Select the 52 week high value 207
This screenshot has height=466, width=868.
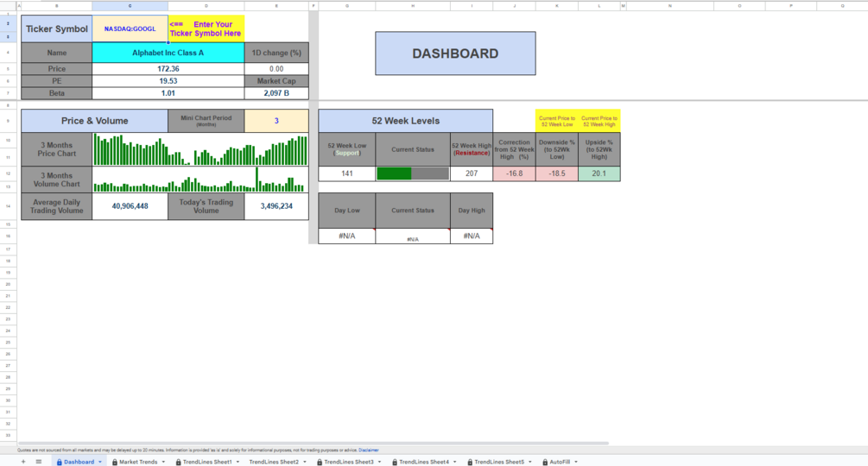pos(472,173)
